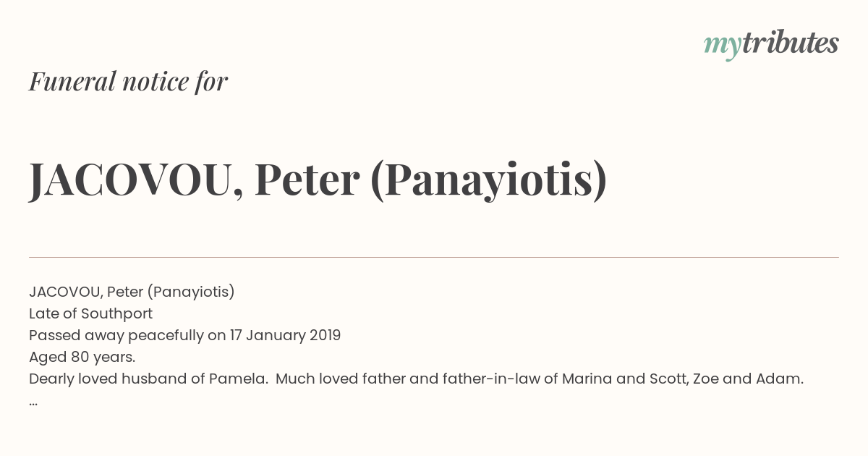Select the "Funeral notice for" italic heading

pyautogui.click(x=129, y=81)
